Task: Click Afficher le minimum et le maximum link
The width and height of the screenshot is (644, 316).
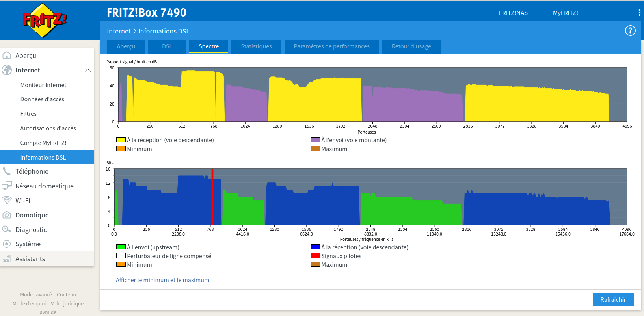Action: click(x=162, y=280)
